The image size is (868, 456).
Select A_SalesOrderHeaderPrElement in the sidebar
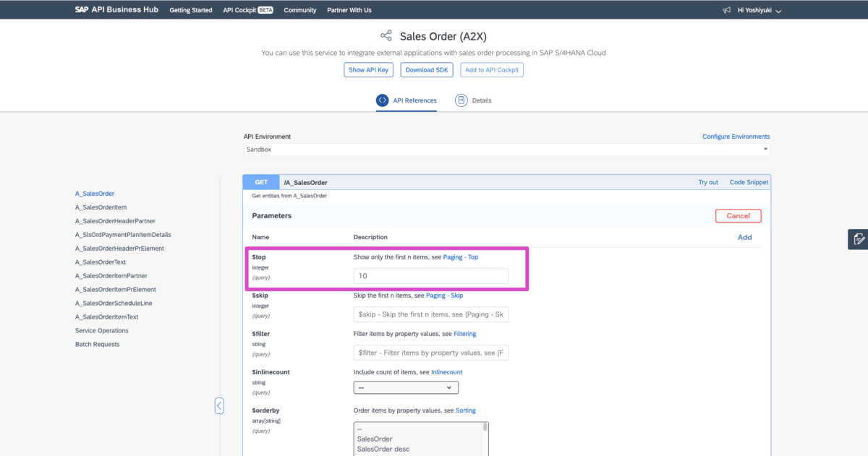pyautogui.click(x=119, y=249)
